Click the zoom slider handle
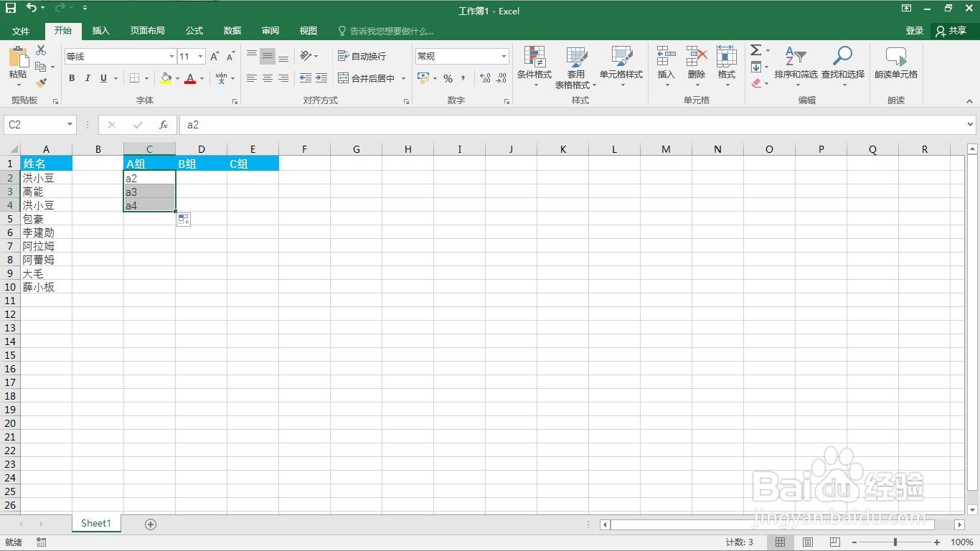Viewport: 980px width, 551px height. coord(895,542)
